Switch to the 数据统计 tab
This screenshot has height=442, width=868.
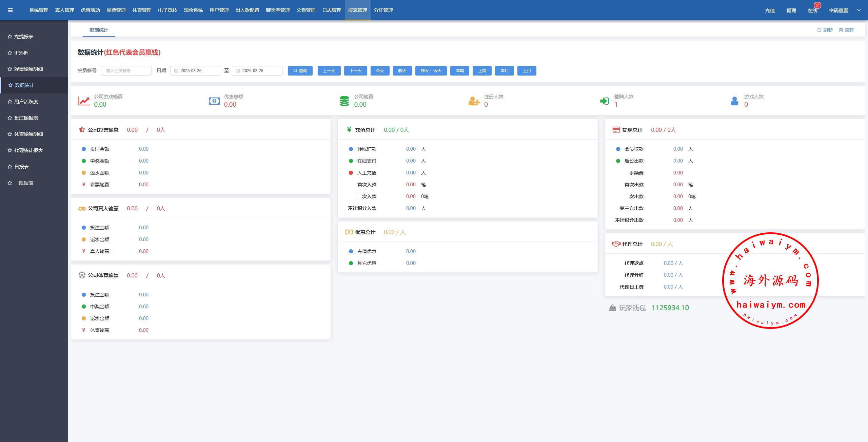99,30
